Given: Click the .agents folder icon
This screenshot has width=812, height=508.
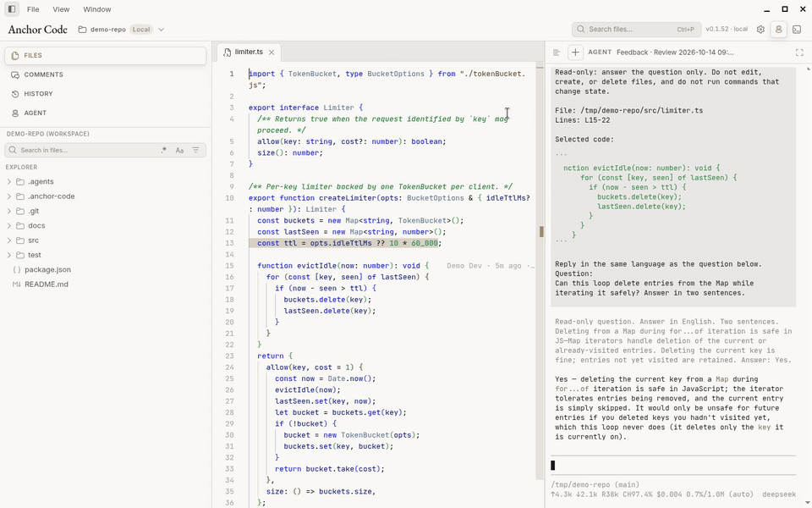Looking at the screenshot, I should coord(20,182).
